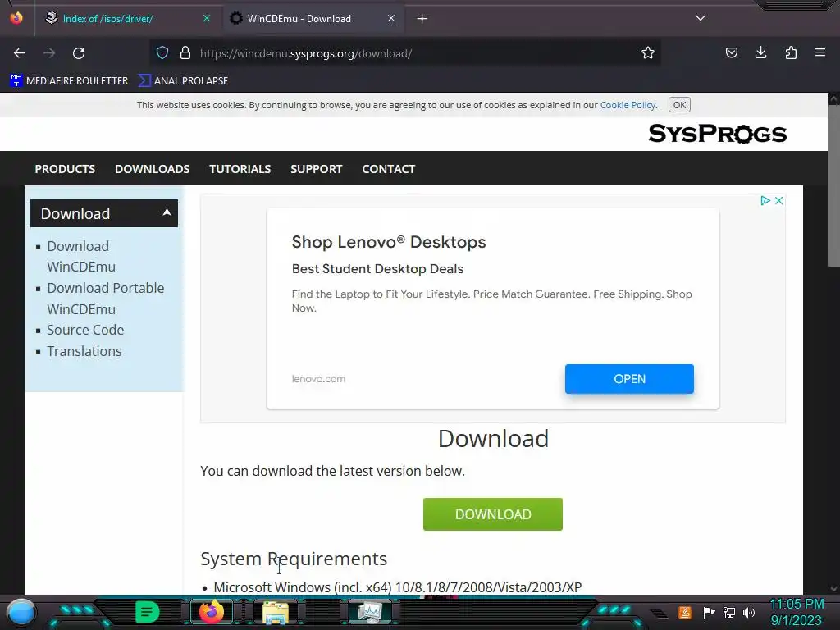Screen dimensions: 840x630
Task: Click the lenovo.com ad domain text
Action: coord(318,379)
